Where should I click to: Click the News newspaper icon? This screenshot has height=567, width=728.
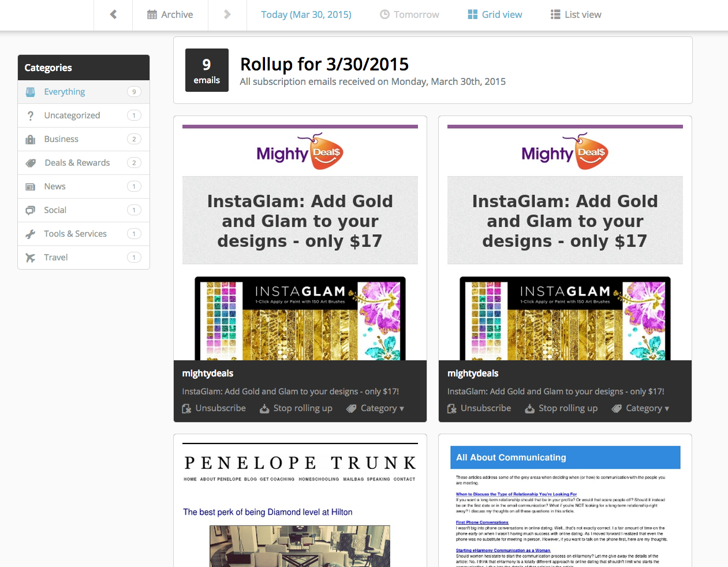31,186
